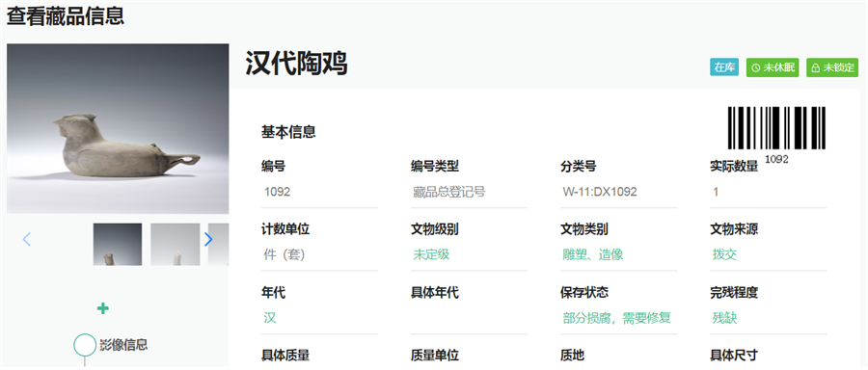Image resolution: width=868 pixels, height=370 pixels.
Task: Click the 未休眠 status button
Action: 773,67
